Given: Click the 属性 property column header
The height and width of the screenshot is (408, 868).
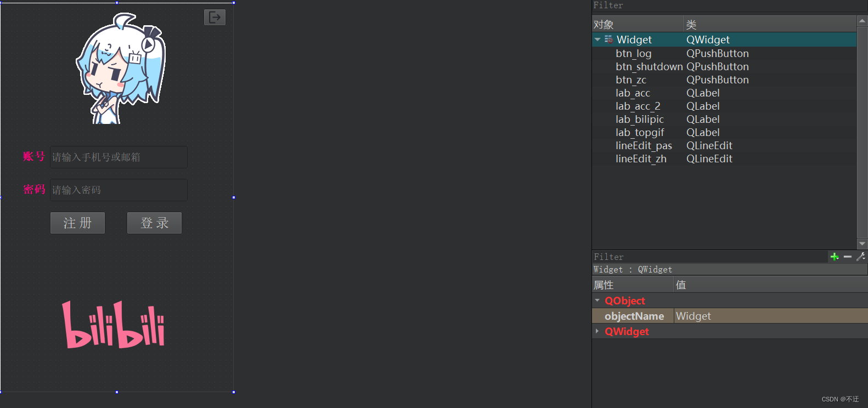Looking at the screenshot, I should click(633, 285).
